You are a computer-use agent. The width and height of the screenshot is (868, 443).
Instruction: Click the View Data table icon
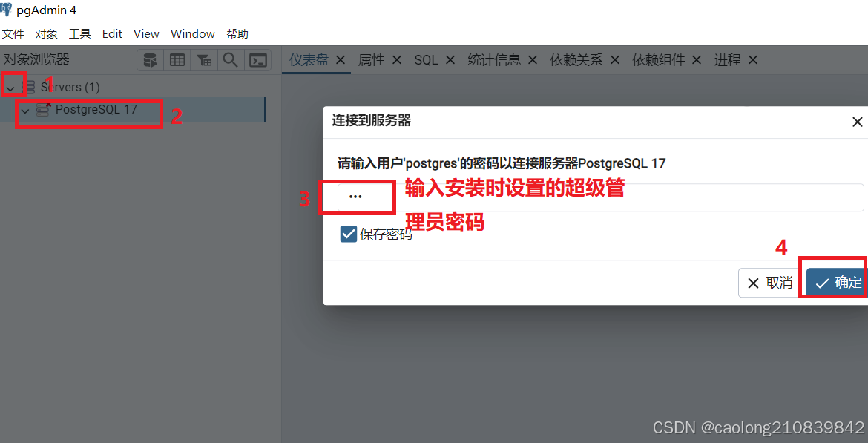tap(177, 60)
